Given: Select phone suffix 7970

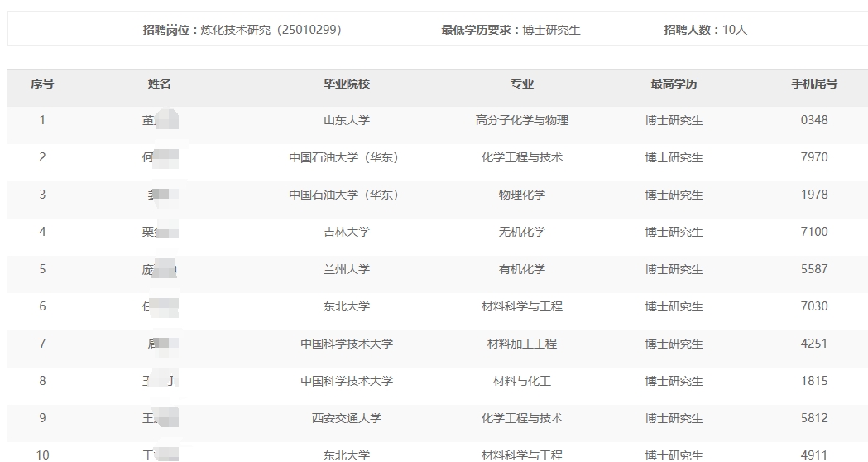Looking at the screenshot, I should click(814, 157).
